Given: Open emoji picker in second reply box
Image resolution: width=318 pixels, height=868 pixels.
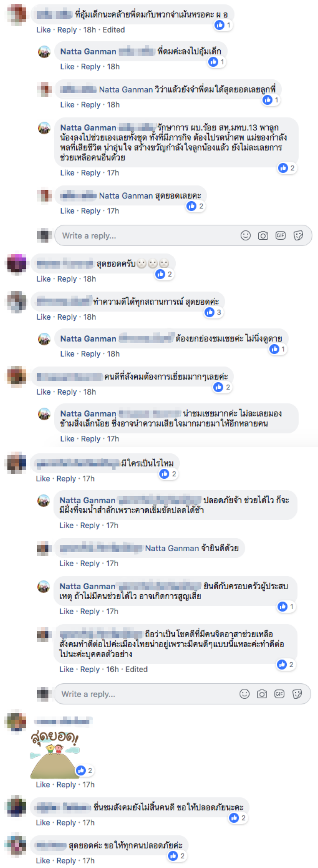Looking at the screenshot, I should click(244, 694).
